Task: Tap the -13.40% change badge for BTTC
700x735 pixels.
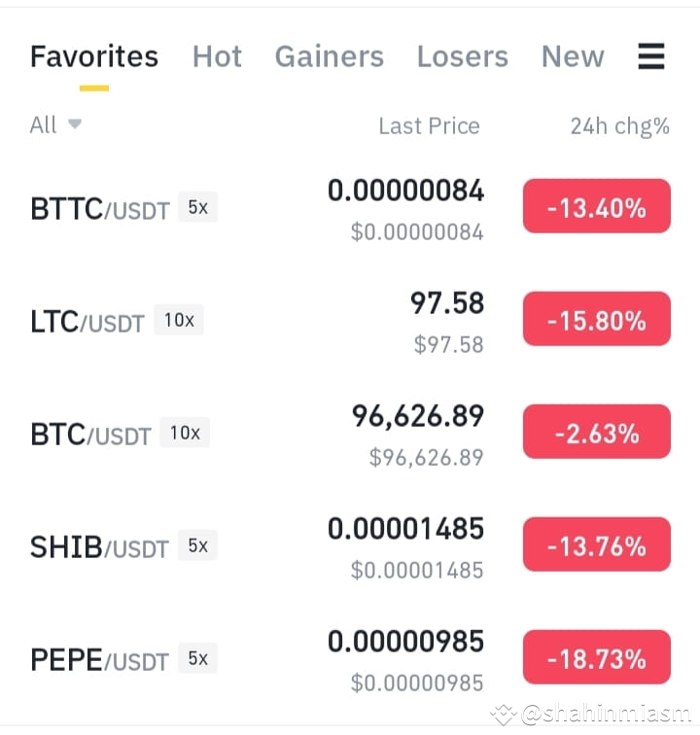Action: tap(596, 206)
